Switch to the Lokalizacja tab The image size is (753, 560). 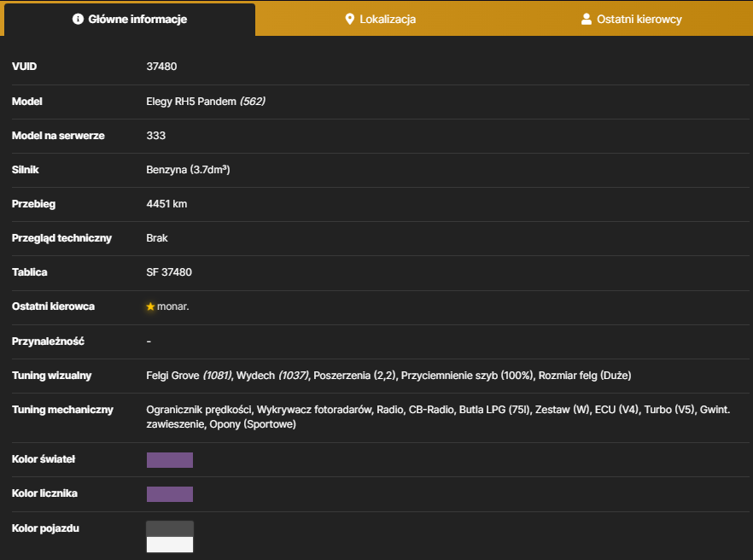(381, 20)
